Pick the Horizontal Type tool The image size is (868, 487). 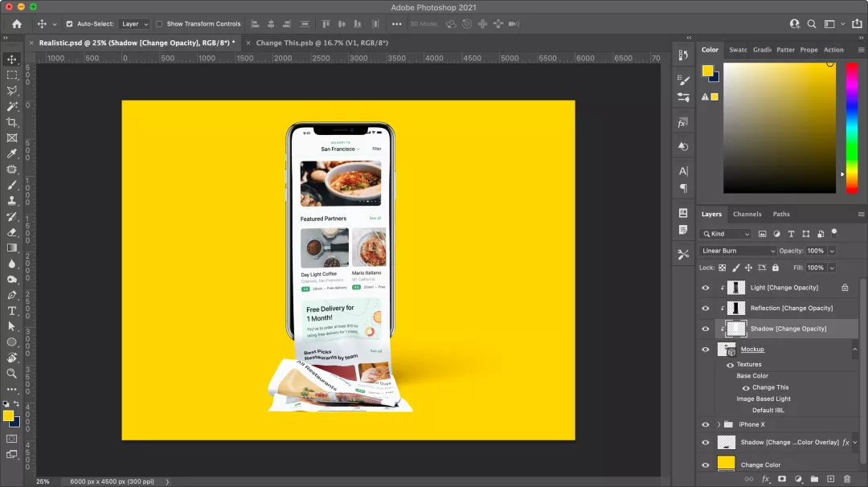click(x=12, y=311)
